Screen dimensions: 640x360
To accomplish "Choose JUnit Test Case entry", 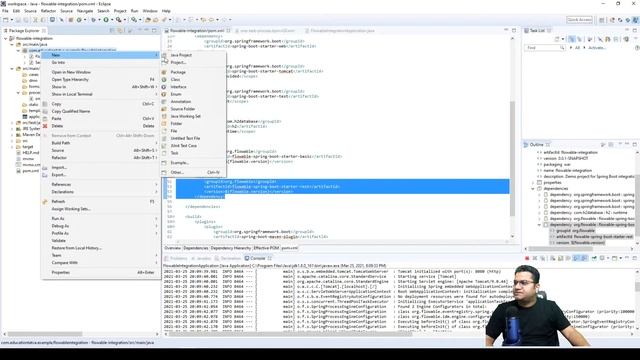I will click(183, 146).
